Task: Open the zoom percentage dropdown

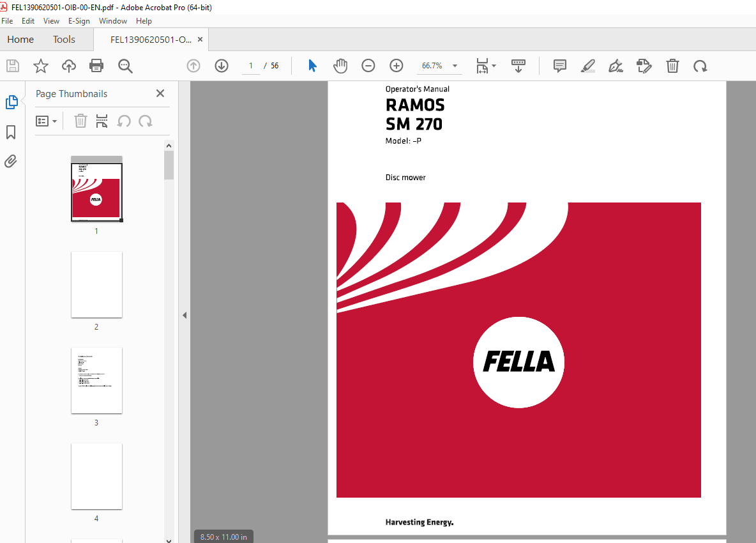Action: pyautogui.click(x=454, y=66)
